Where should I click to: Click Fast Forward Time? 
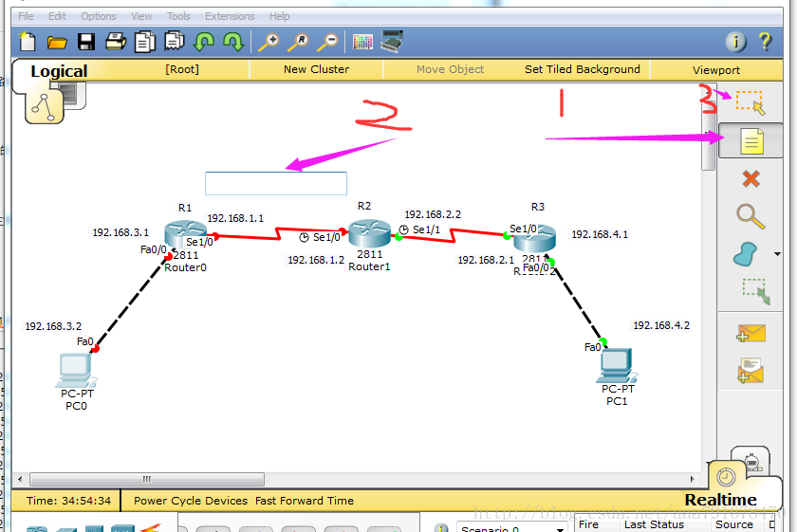pos(305,501)
